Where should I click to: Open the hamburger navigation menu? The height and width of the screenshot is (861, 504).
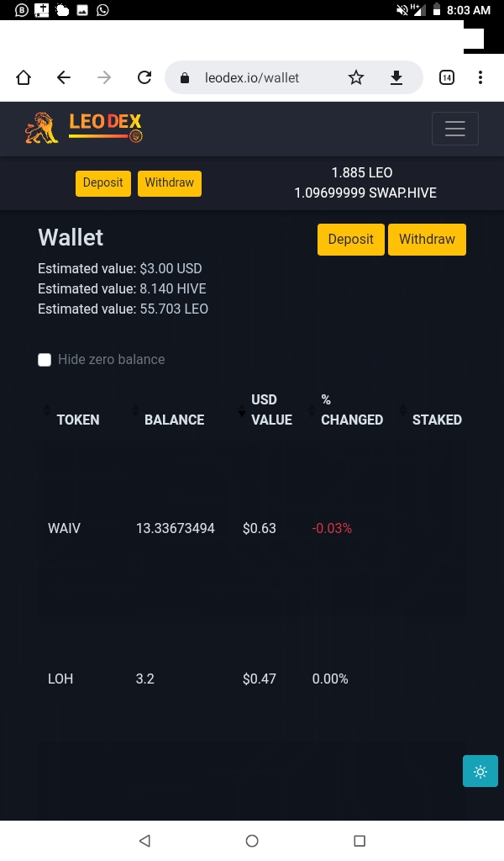click(454, 129)
